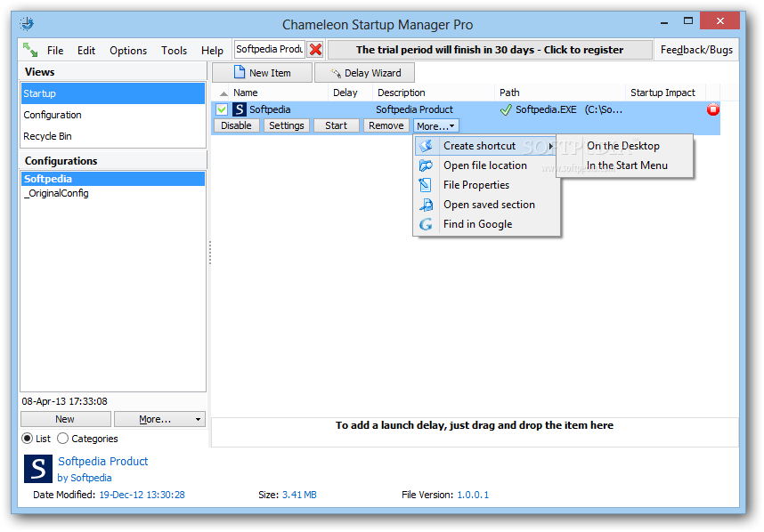Click the Startup Impact column header

[665, 93]
